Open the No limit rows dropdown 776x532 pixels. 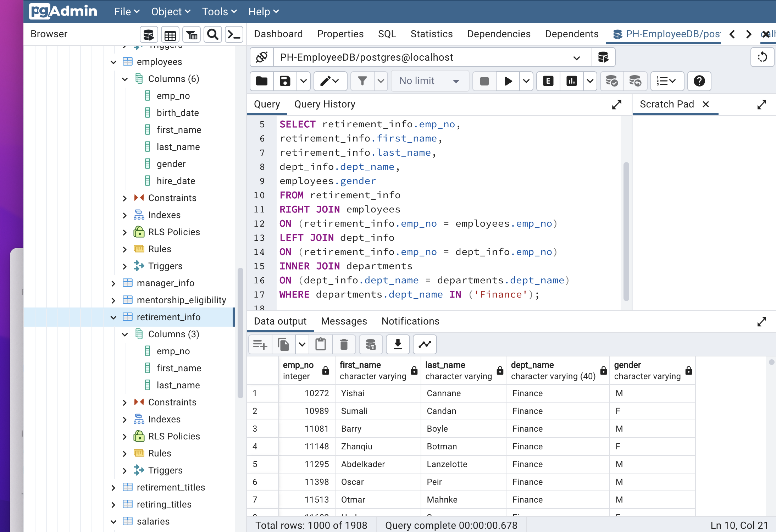[429, 81]
